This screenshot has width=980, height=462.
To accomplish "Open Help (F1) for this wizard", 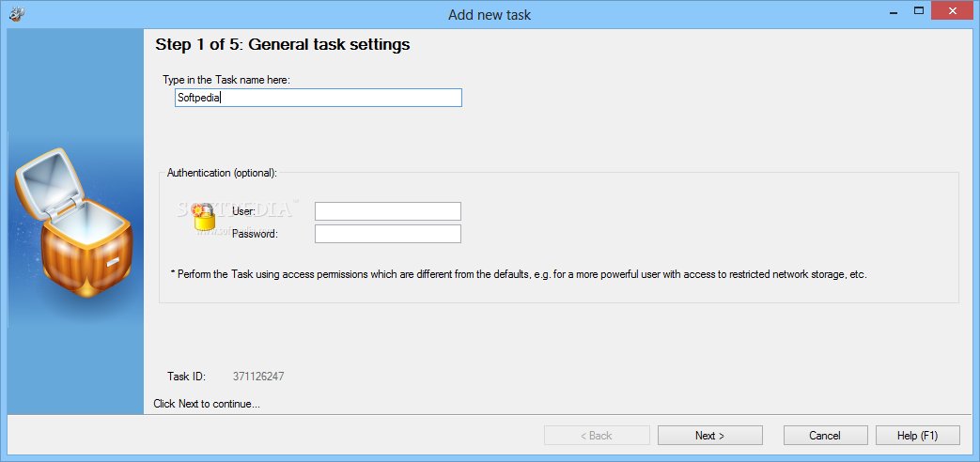I will coord(917,435).
